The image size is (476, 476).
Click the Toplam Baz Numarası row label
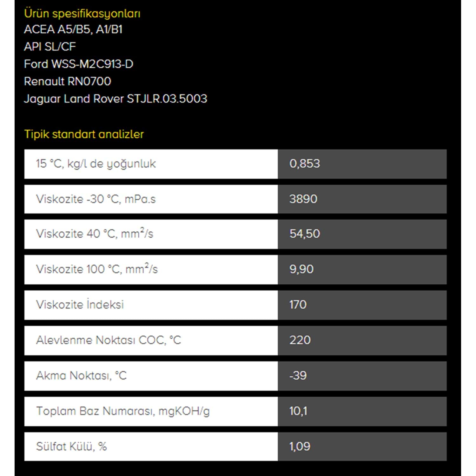coord(123,411)
